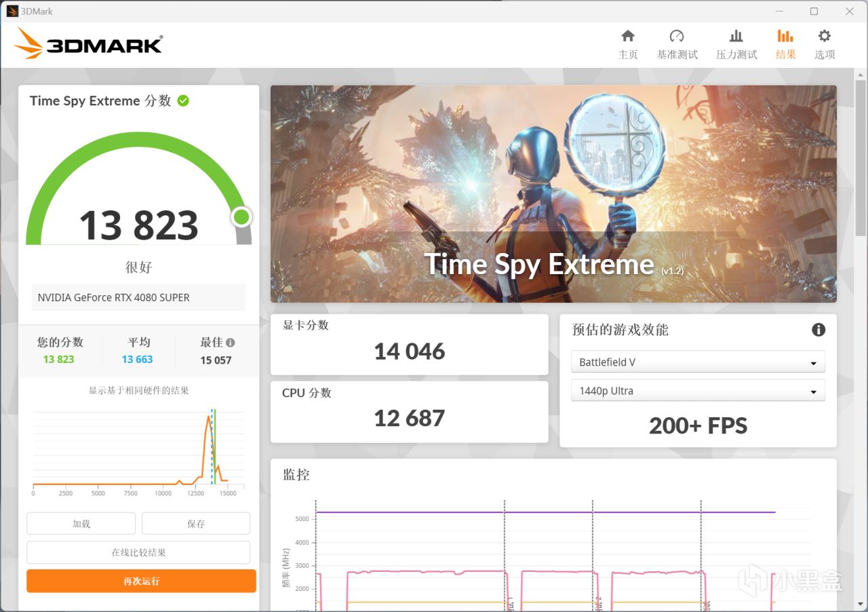Click the best score 15 057
Image resolution: width=868 pixels, height=612 pixels.
[216, 360]
